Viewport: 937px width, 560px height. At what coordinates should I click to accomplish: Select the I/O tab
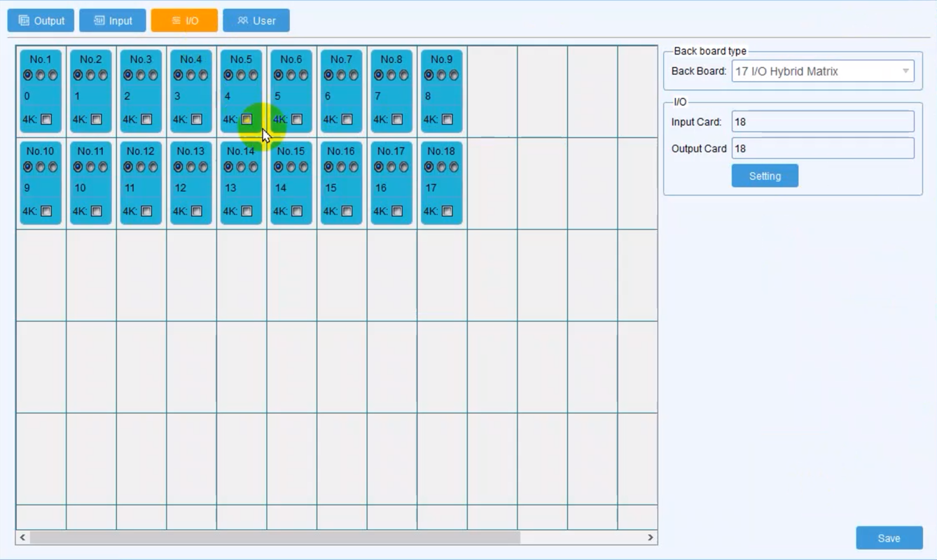pyautogui.click(x=184, y=21)
